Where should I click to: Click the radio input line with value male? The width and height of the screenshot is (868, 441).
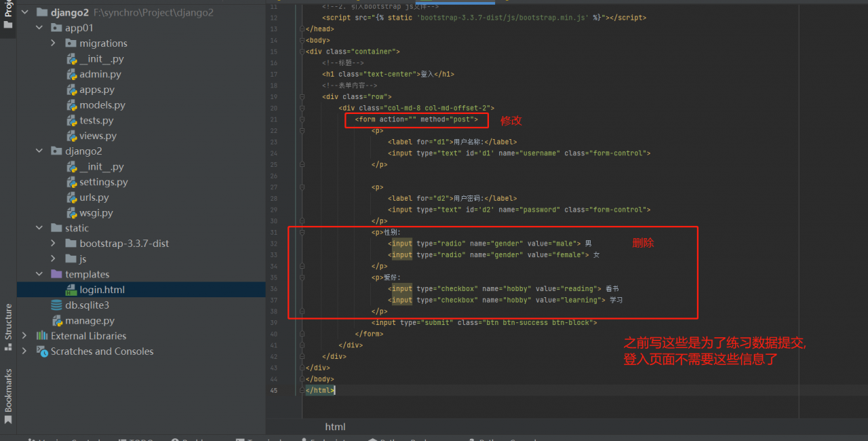pos(490,244)
